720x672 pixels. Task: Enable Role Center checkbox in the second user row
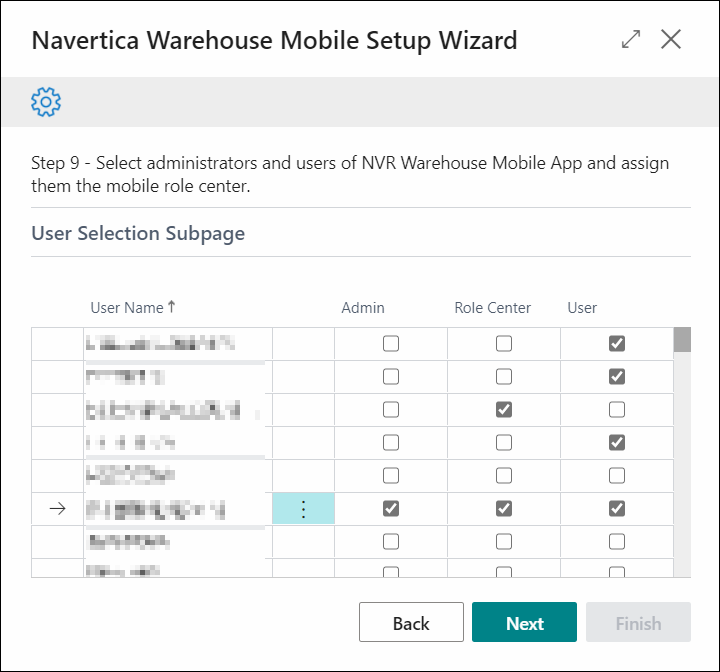pos(504,376)
